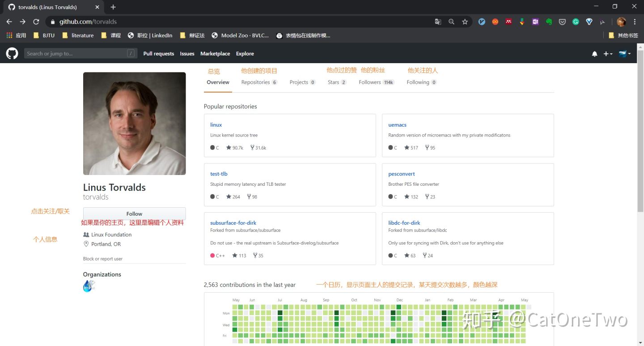644x346 pixels.
Task: Close the torvalds browser tab
Action: coord(97,7)
